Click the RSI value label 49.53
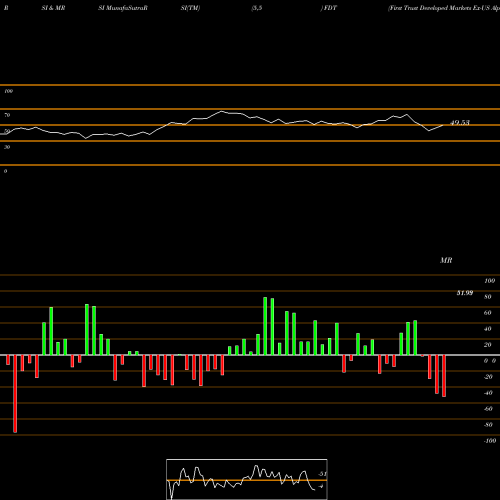This screenshot has height=500, width=500. 460,123
